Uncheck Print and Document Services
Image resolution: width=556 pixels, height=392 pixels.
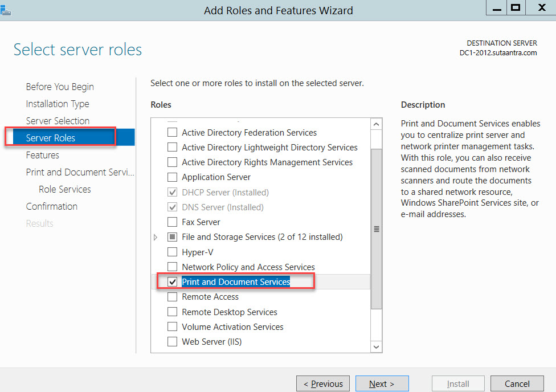(x=173, y=281)
